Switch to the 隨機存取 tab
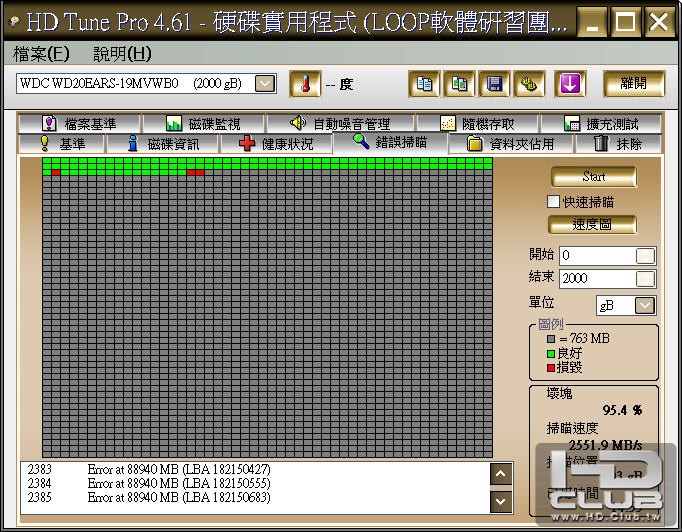This screenshot has height=532, width=682. point(477,124)
